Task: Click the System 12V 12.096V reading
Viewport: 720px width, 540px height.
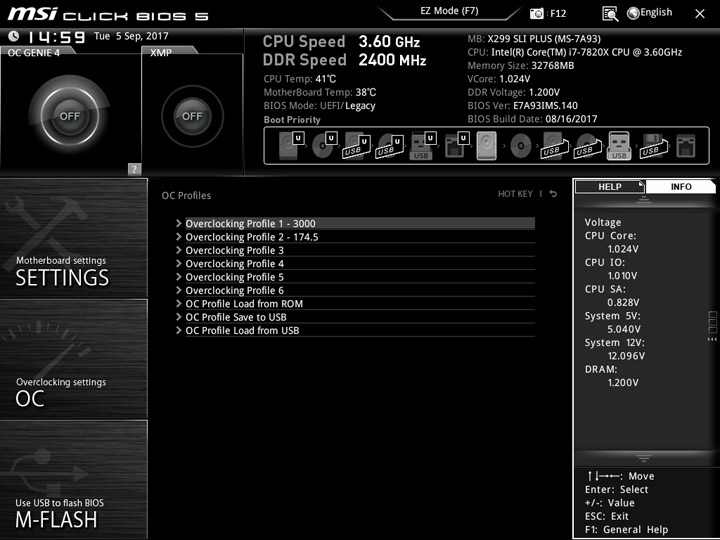Action: [626, 355]
